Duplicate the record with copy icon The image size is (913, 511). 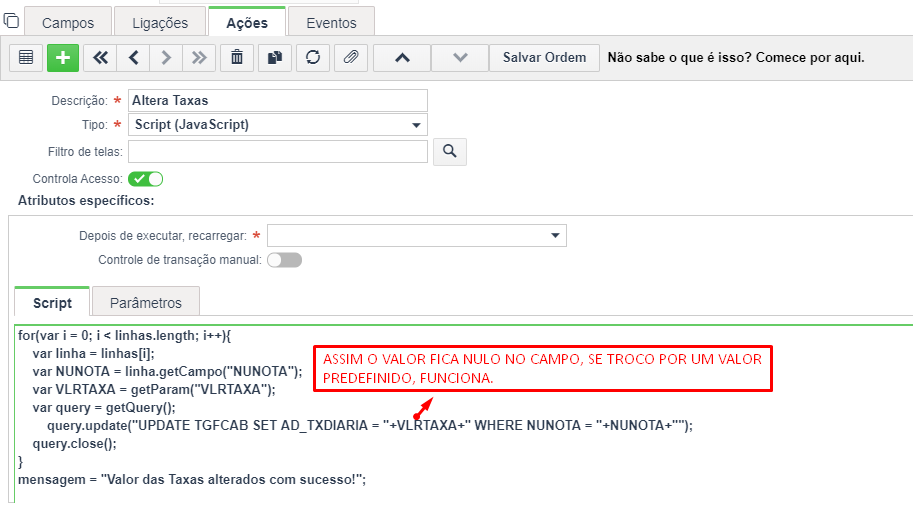(275, 57)
